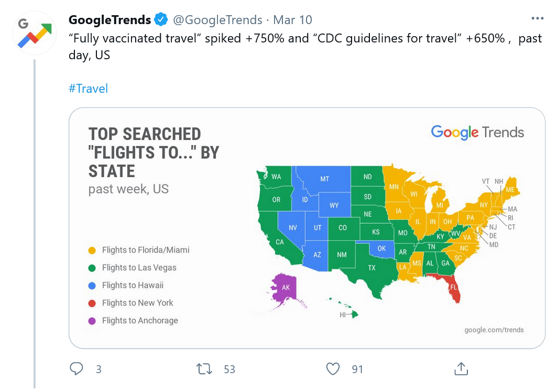This screenshot has width=558, height=392.
Task: Click the Google Trends logo in image
Action: [477, 132]
